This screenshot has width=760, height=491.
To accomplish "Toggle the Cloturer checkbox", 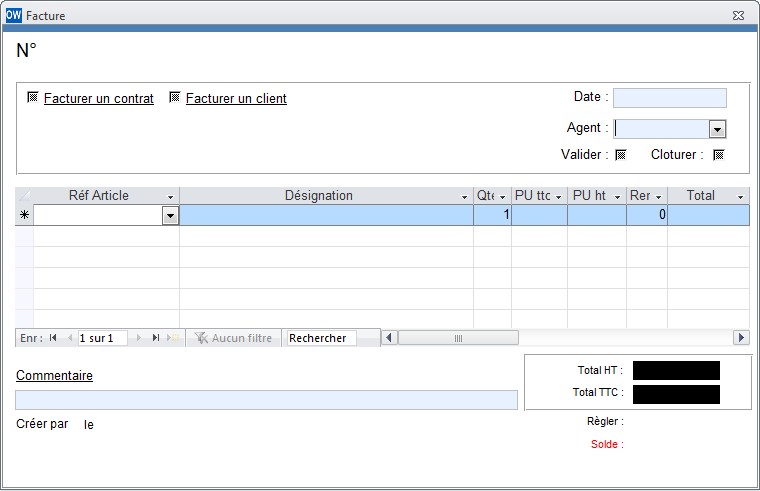I will [718, 155].
